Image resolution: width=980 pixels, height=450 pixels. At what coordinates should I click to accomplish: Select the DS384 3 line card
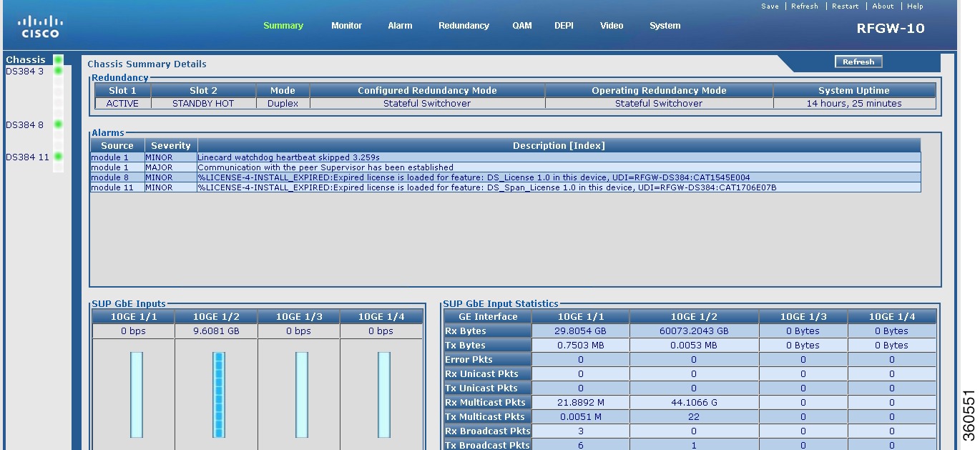(24, 71)
